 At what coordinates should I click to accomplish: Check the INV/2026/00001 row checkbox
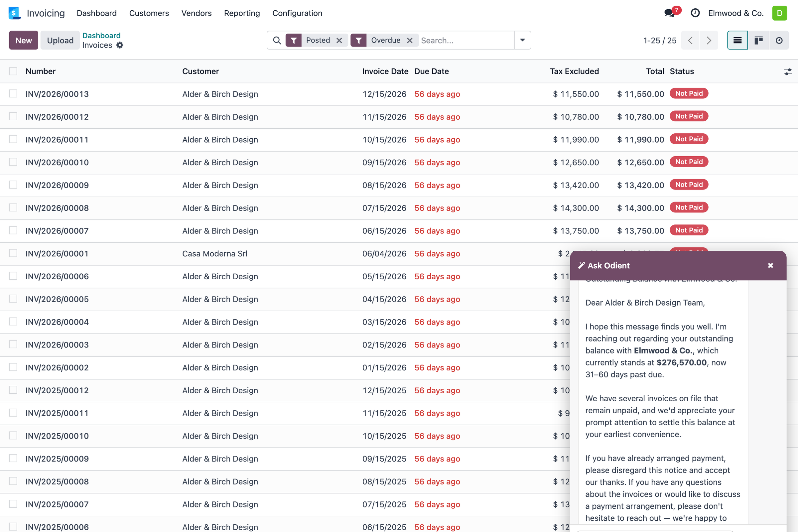(x=13, y=253)
